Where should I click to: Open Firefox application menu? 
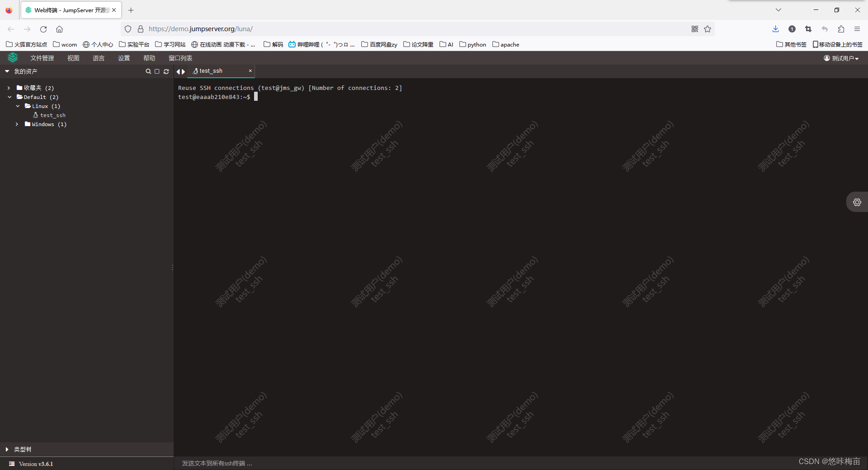[857, 29]
